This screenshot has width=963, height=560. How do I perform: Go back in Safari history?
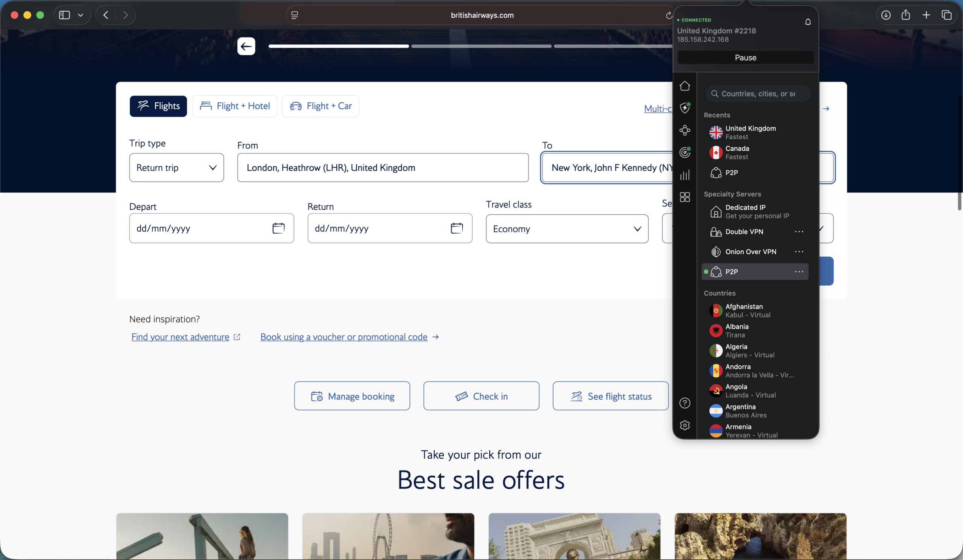106,15
